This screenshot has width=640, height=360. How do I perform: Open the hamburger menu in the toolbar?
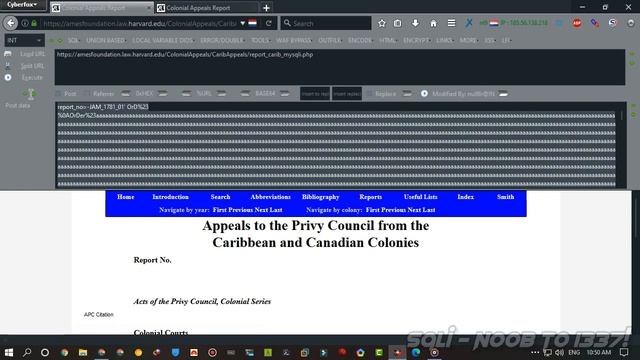(451, 23)
